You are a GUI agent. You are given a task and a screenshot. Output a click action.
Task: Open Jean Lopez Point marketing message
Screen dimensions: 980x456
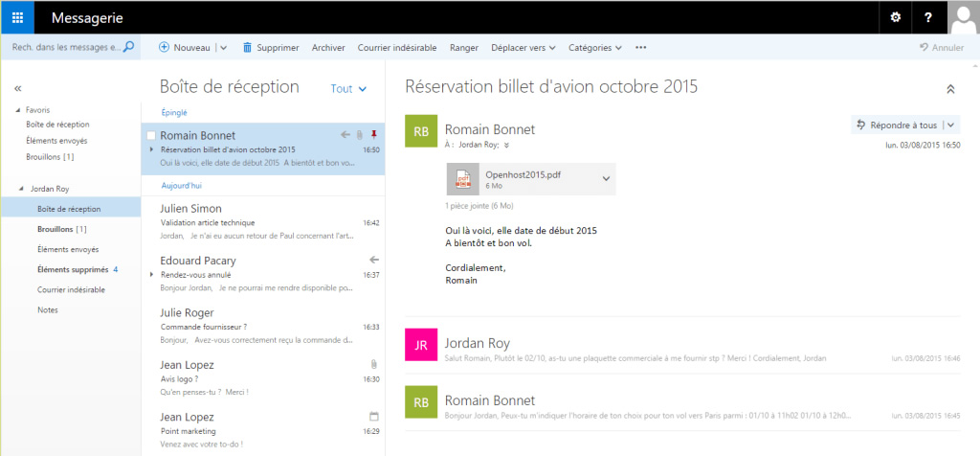[x=263, y=430]
